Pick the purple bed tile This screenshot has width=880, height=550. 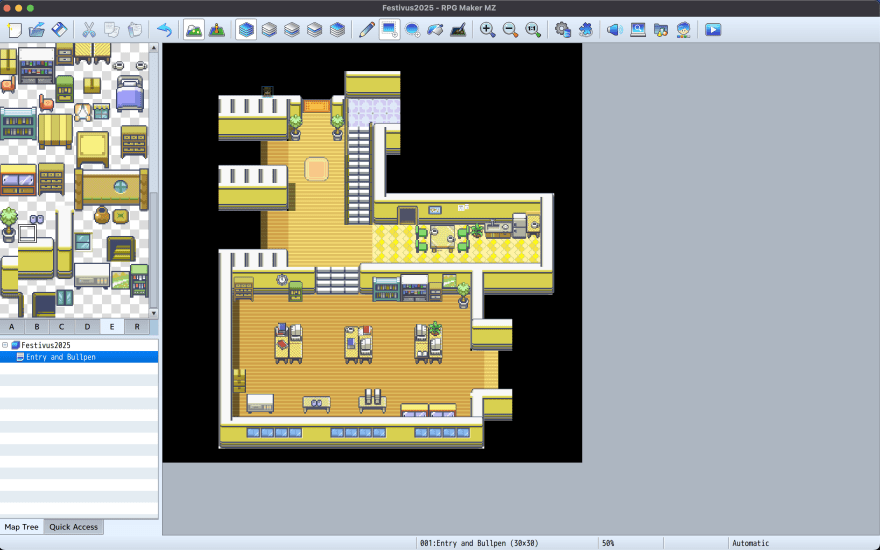(x=130, y=94)
